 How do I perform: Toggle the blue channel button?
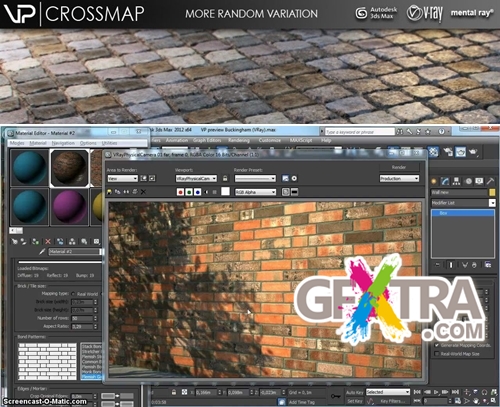click(x=197, y=192)
